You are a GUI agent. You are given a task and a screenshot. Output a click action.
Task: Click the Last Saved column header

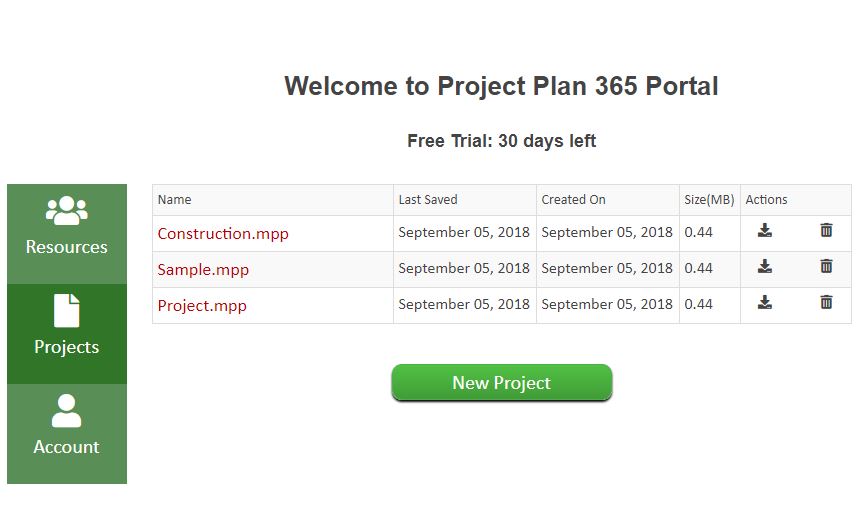click(x=428, y=200)
